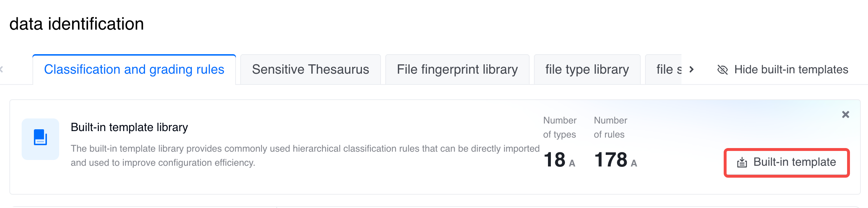Select the file type library tab

587,70
